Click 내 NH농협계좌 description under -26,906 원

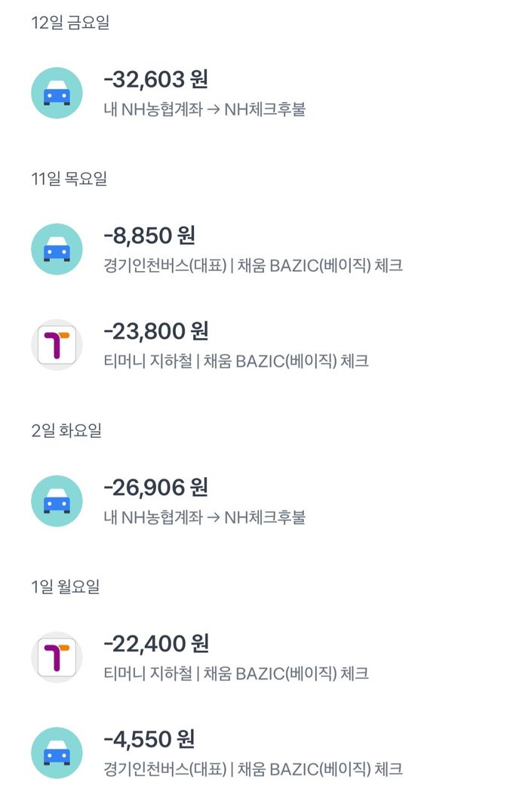pos(152,518)
